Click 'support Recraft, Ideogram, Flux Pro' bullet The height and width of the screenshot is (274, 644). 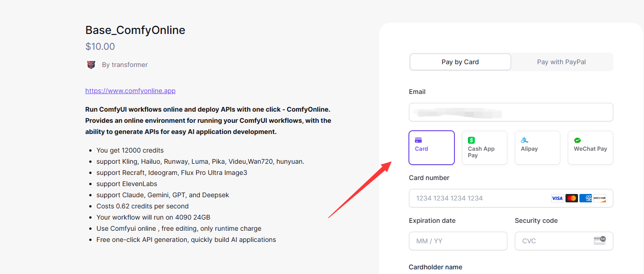[172, 173]
